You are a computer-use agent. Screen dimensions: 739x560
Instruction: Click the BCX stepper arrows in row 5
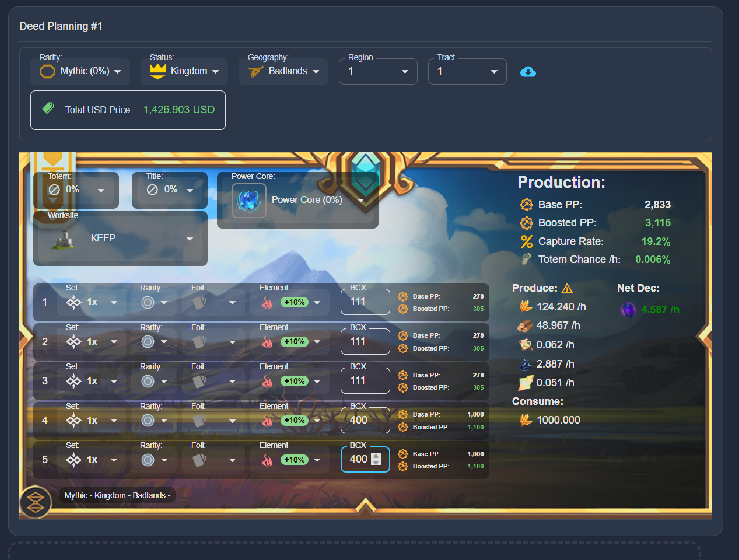click(376, 460)
